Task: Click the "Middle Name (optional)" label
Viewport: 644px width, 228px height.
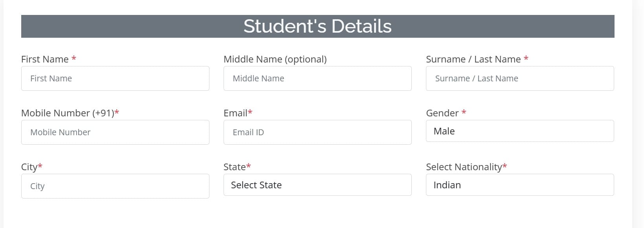Action: pyautogui.click(x=275, y=59)
